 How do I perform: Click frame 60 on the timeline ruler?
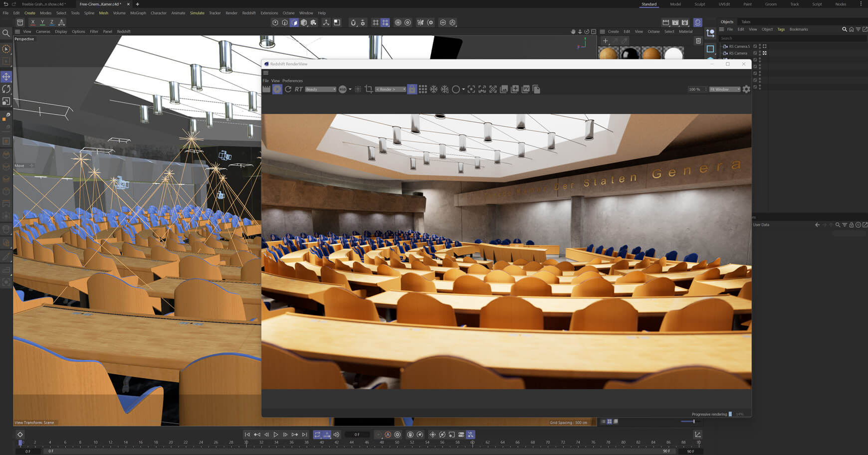(472, 442)
